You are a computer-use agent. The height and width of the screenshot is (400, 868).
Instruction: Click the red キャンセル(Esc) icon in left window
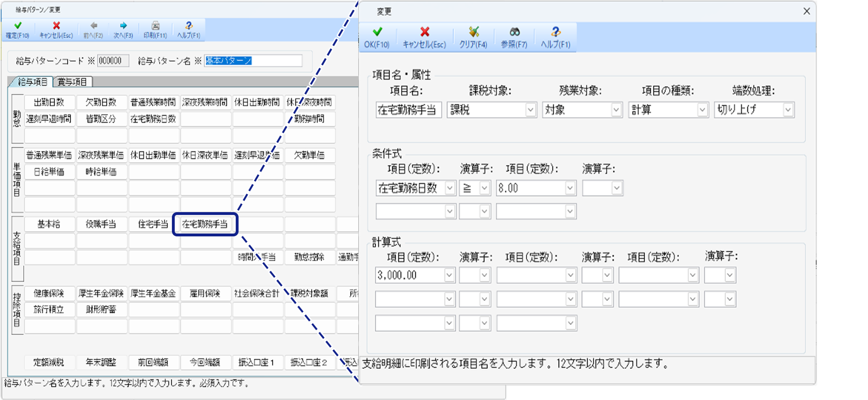point(56,30)
